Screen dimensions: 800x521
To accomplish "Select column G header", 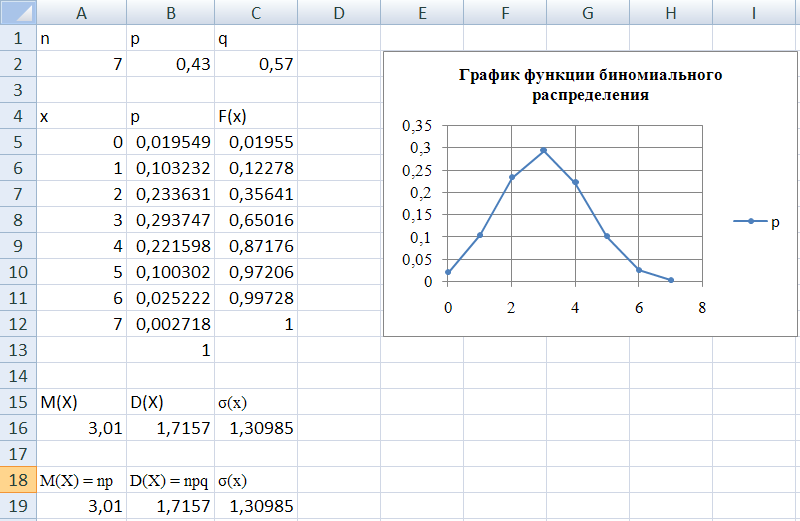I will (x=588, y=12).
